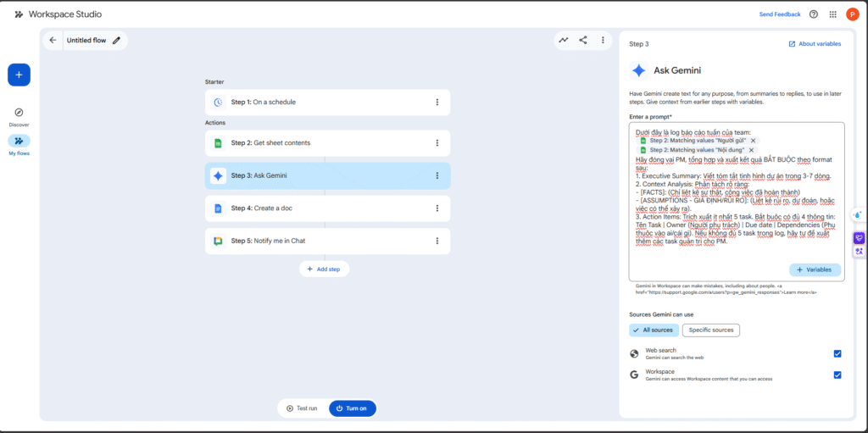
Task: Remove the "Người gửi" variable chip
Action: 754,141
